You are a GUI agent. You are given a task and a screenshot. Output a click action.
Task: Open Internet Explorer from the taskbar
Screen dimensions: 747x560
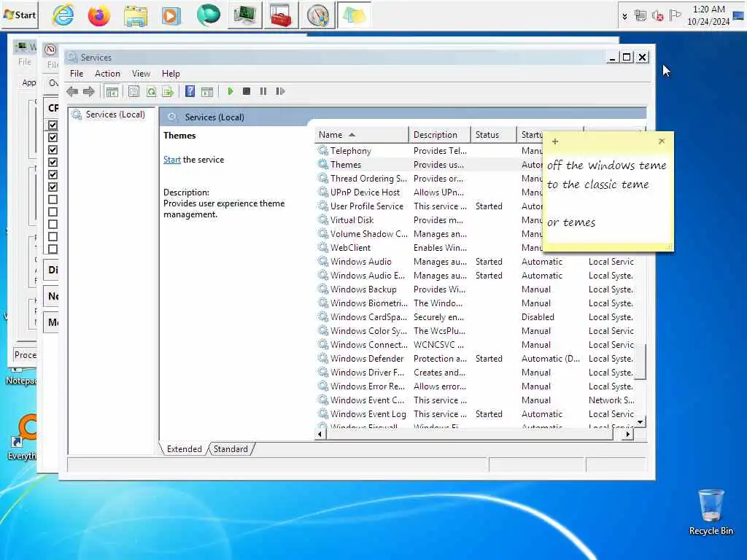coord(63,16)
